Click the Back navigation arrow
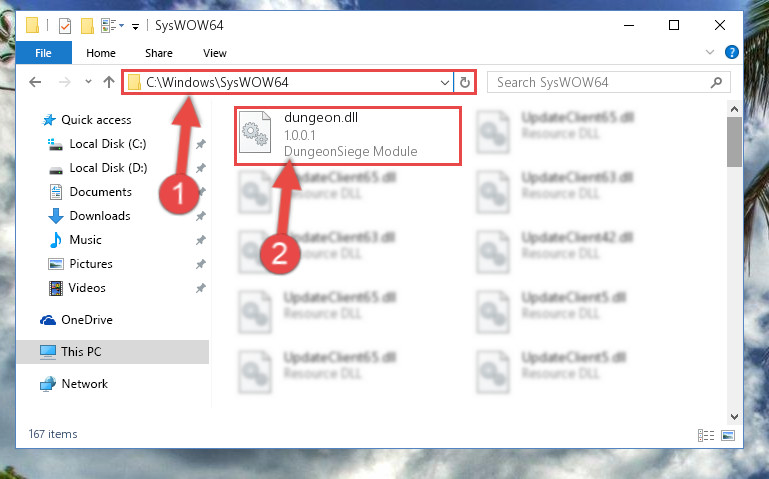Screen dimensions: 769x479 35,82
